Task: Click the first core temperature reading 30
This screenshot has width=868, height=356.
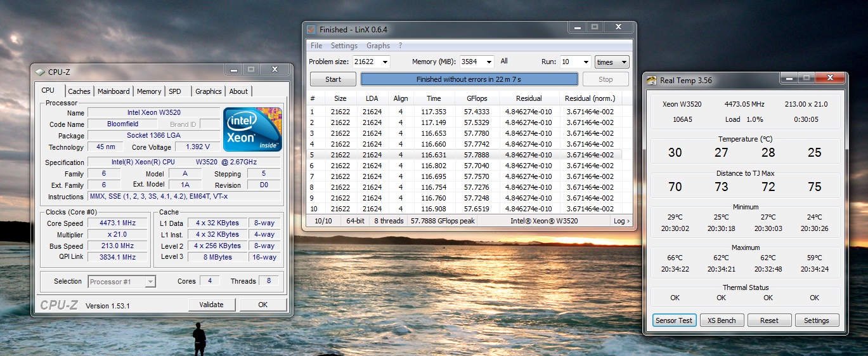Action: point(675,152)
